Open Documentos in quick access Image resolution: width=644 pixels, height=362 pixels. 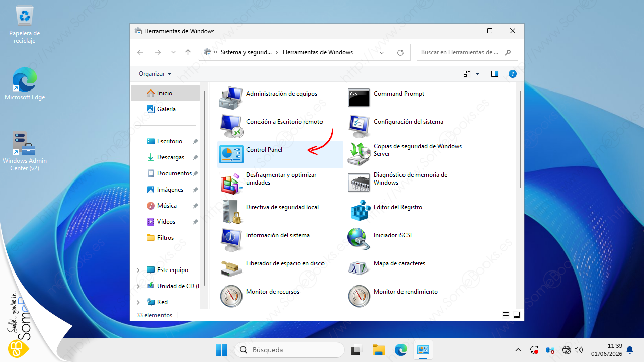point(174,173)
